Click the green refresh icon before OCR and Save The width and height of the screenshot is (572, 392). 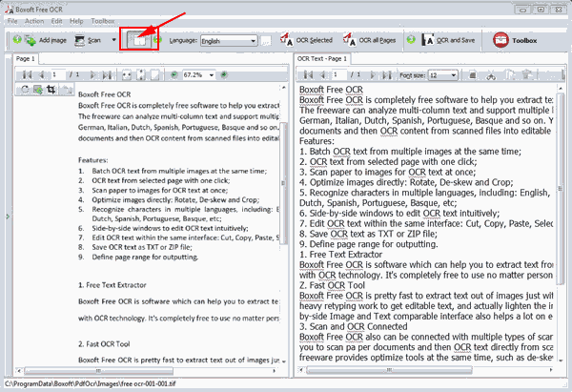pos(411,39)
